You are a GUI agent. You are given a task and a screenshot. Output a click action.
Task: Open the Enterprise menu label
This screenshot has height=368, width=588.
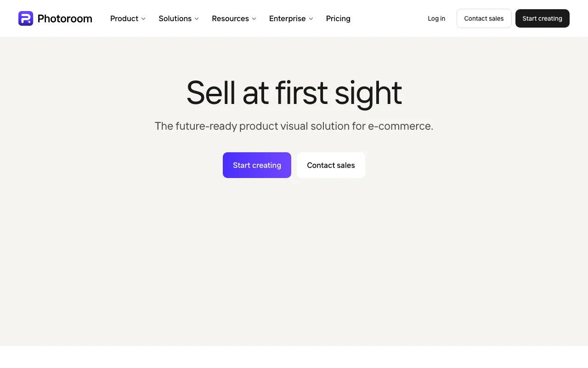tap(287, 18)
